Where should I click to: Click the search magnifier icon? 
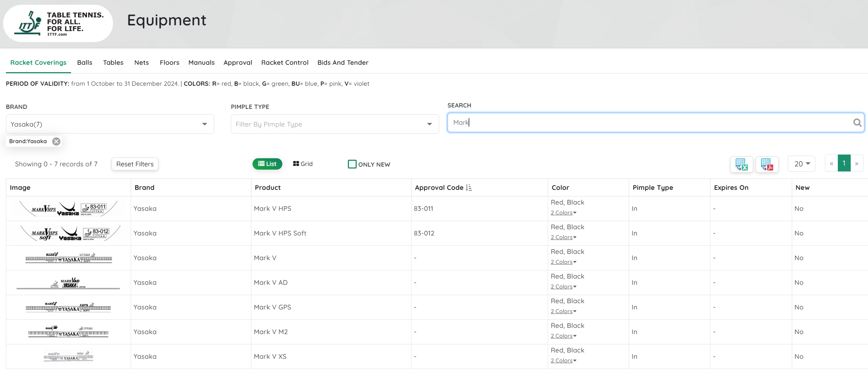pyautogui.click(x=857, y=123)
